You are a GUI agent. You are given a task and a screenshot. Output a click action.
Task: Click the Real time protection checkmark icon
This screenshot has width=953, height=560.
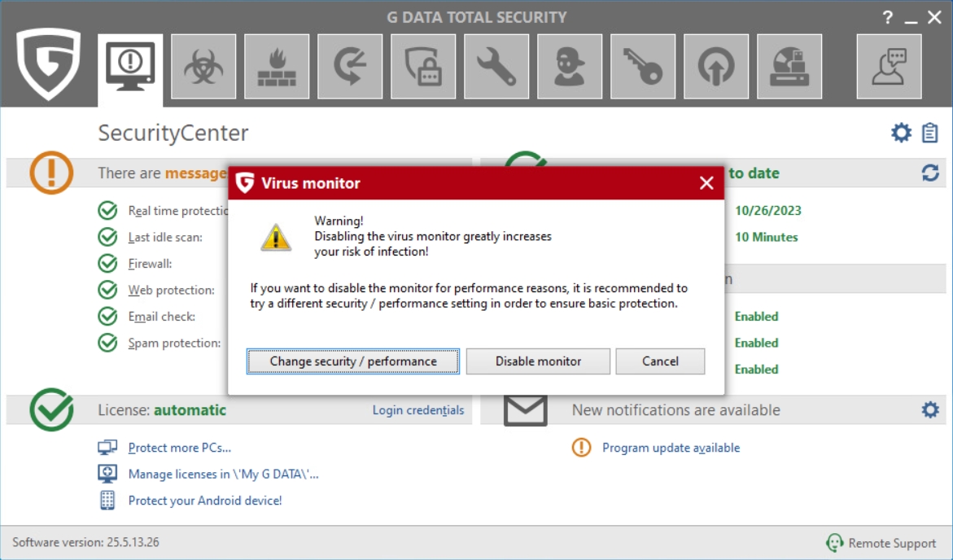tap(107, 210)
